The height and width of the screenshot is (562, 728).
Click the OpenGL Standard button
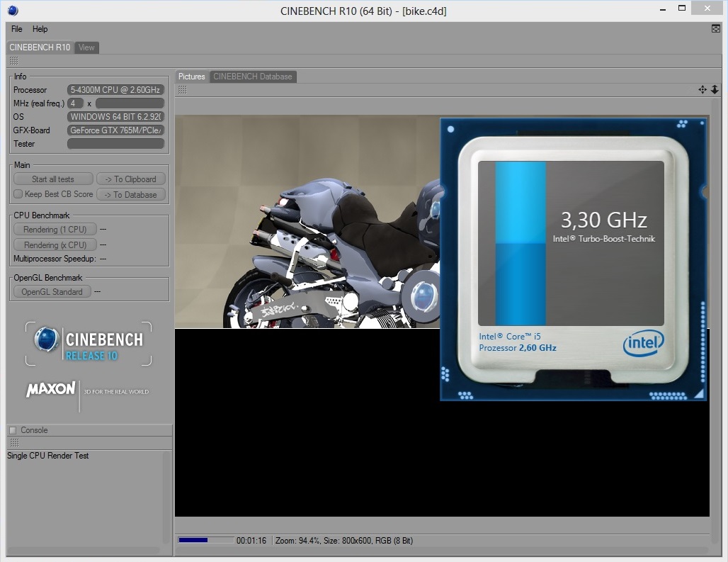click(52, 292)
